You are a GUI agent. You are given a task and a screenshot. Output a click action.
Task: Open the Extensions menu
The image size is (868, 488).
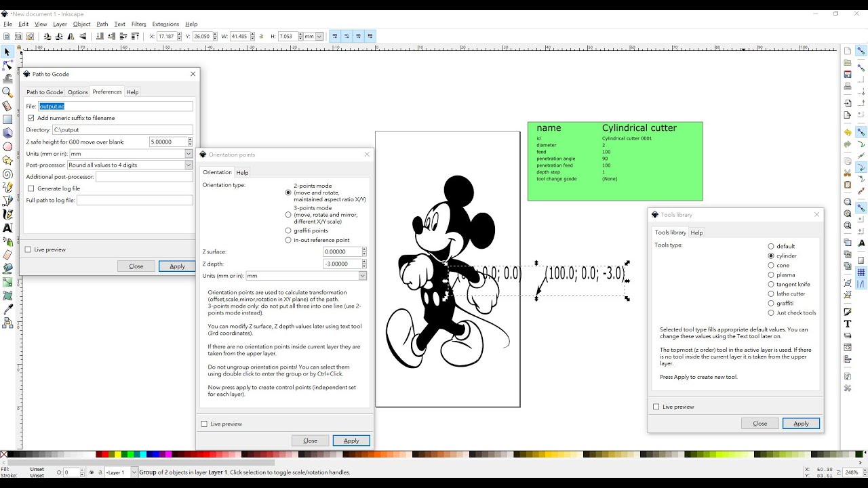coord(165,24)
